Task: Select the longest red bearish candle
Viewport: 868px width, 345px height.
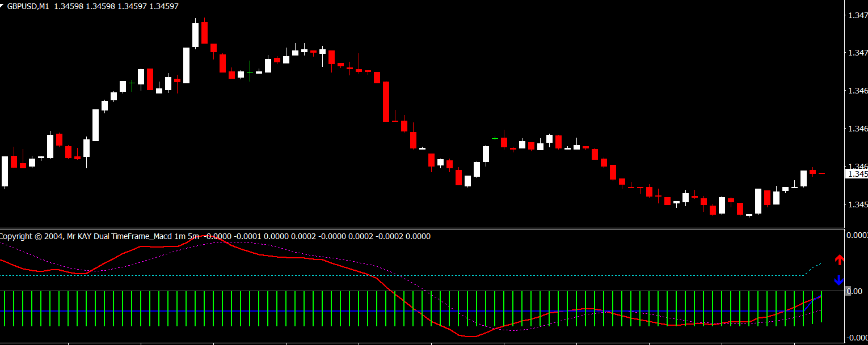Action: tap(386, 101)
